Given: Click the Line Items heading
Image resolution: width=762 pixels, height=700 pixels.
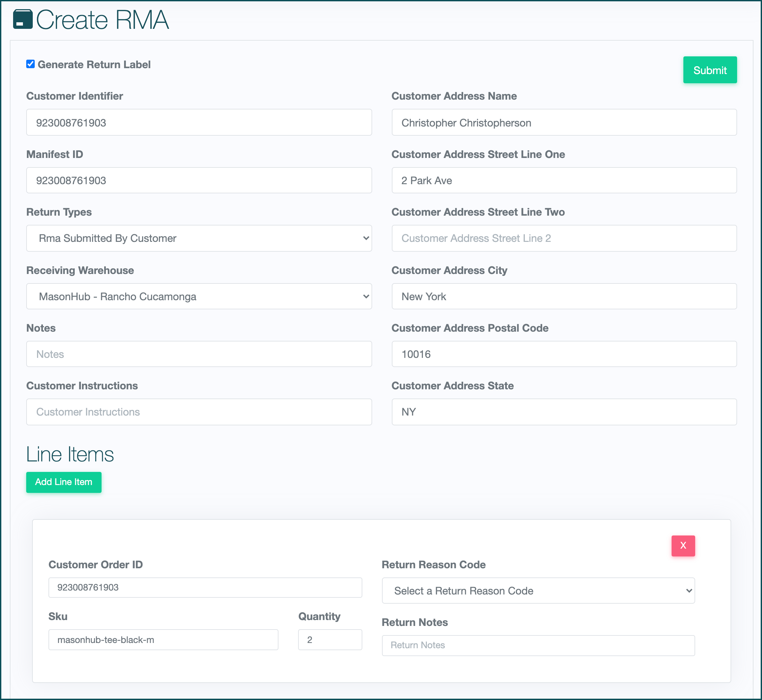Looking at the screenshot, I should tap(70, 454).
